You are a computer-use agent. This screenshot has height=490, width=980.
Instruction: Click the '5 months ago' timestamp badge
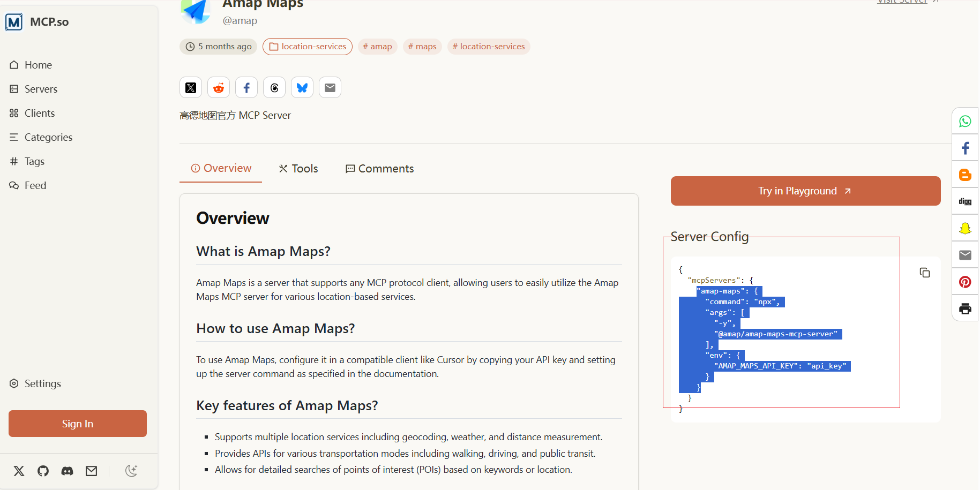pyautogui.click(x=219, y=47)
